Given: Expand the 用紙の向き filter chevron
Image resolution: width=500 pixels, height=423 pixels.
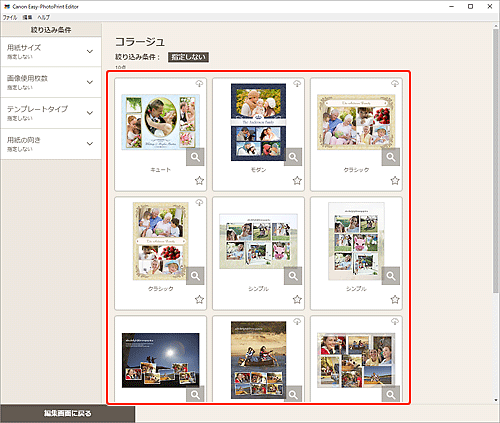Looking at the screenshot, I should click(x=90, y=144).
